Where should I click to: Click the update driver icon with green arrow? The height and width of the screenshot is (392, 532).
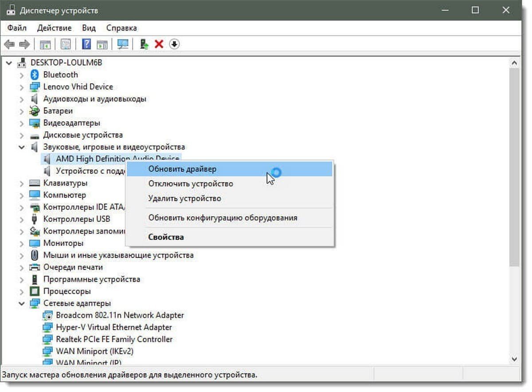point(144,44)
